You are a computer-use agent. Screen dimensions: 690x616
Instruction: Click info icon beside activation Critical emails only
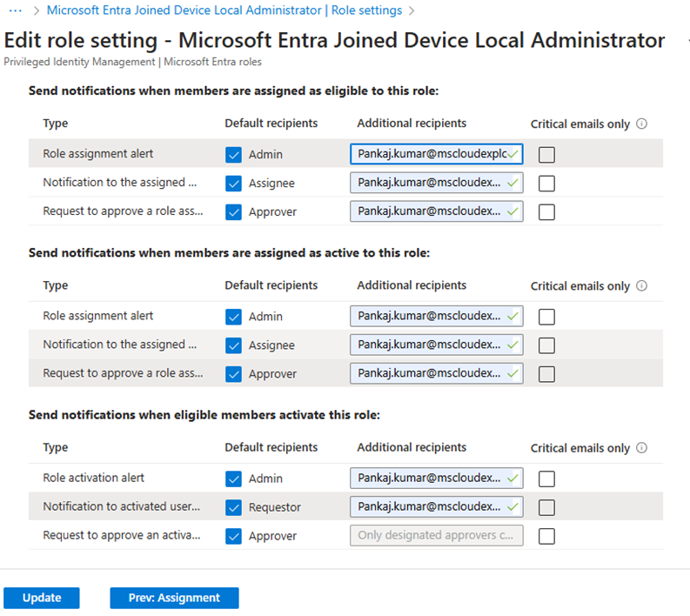[642, 448]
